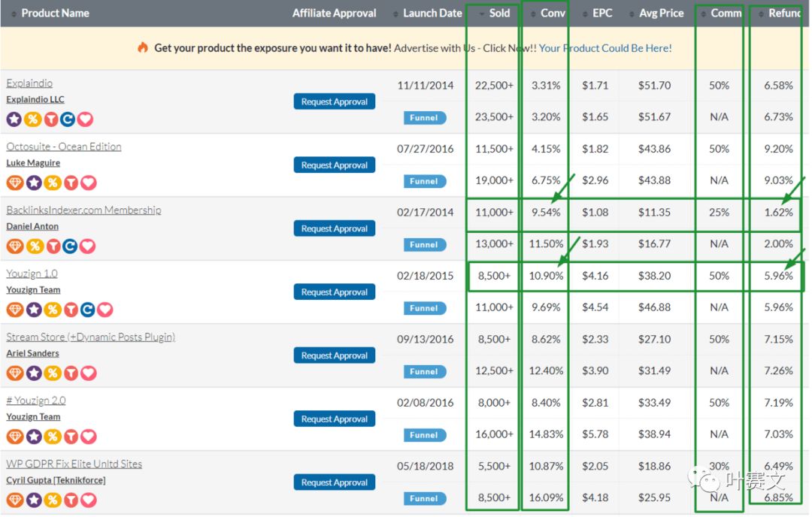This screenshot has height=517, width=812.
Task: Click the diamond icon under Youzign 1.0
Action: [x=15, y=310]
